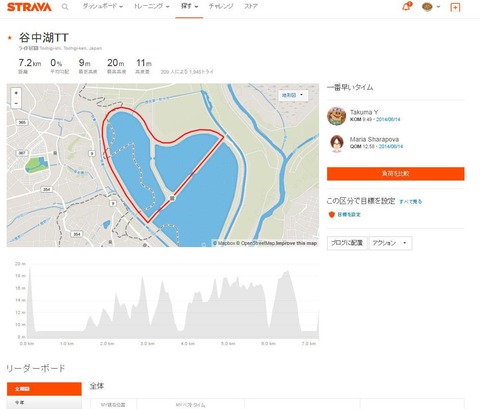Star the 谷中湖TT segment
The width and height of the screenshot is (480, 409).
pos(10,38)
